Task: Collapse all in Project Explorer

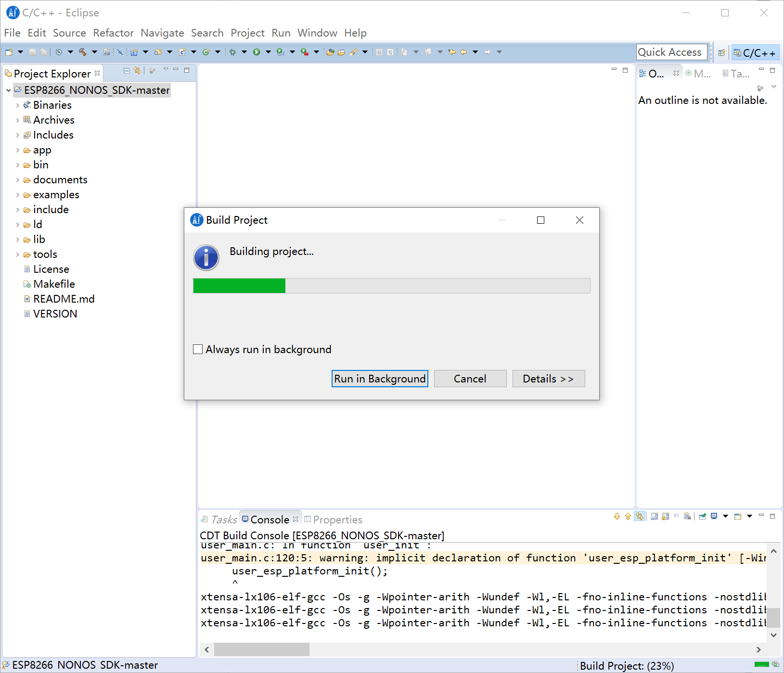Action: (x=127, y=70)
